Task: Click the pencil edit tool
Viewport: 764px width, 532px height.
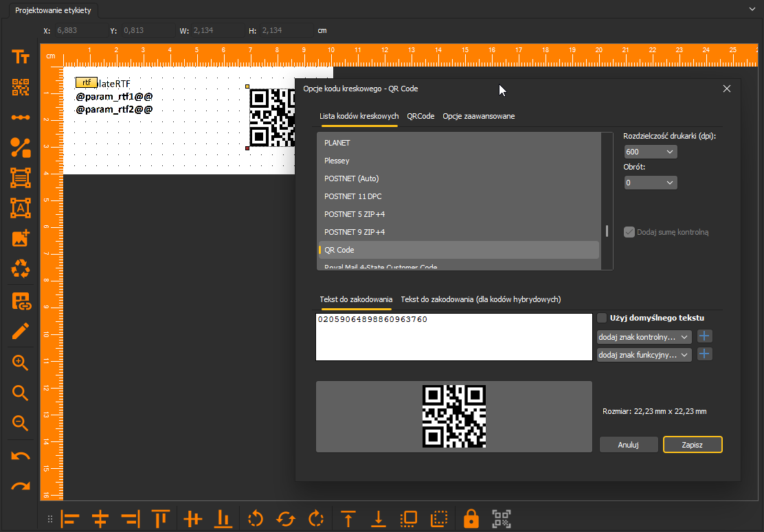Action: click(x=21, y=332)
